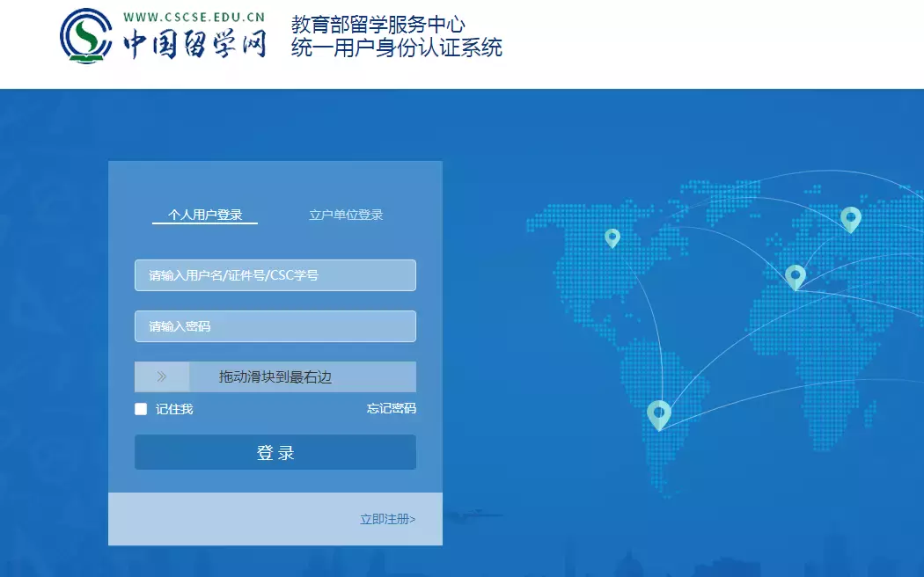
Task: Click the username input field
Action: 275,275
